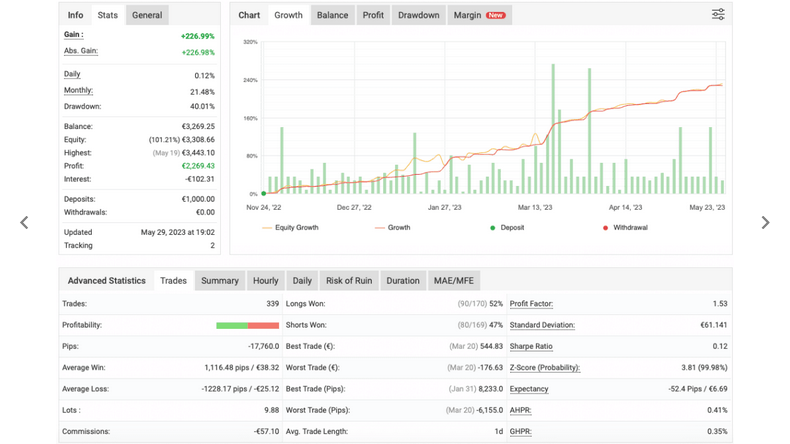Open chart settings sliders icon
This screenshot has height=444, width=790.
coord(718,14)
